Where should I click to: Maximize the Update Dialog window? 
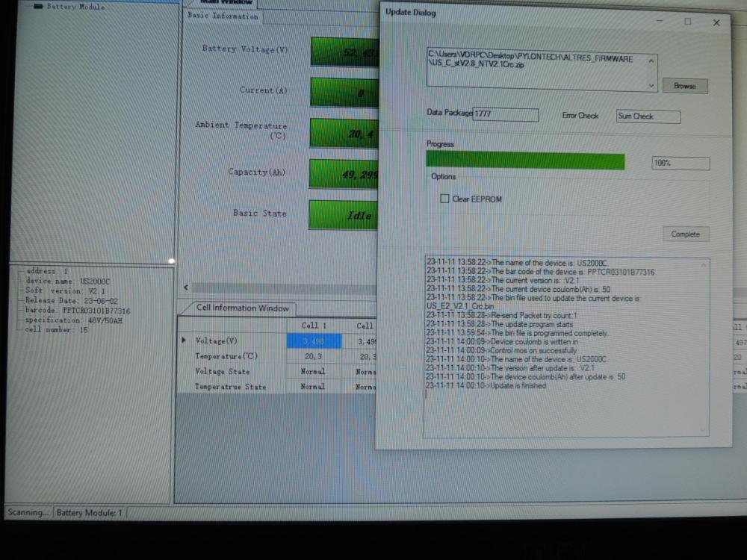point(688,22)
